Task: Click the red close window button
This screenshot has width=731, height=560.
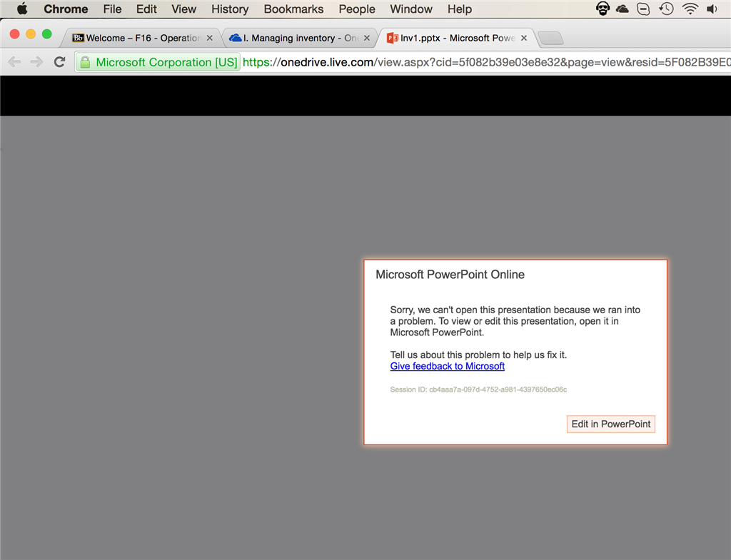Action: [14, 34]
